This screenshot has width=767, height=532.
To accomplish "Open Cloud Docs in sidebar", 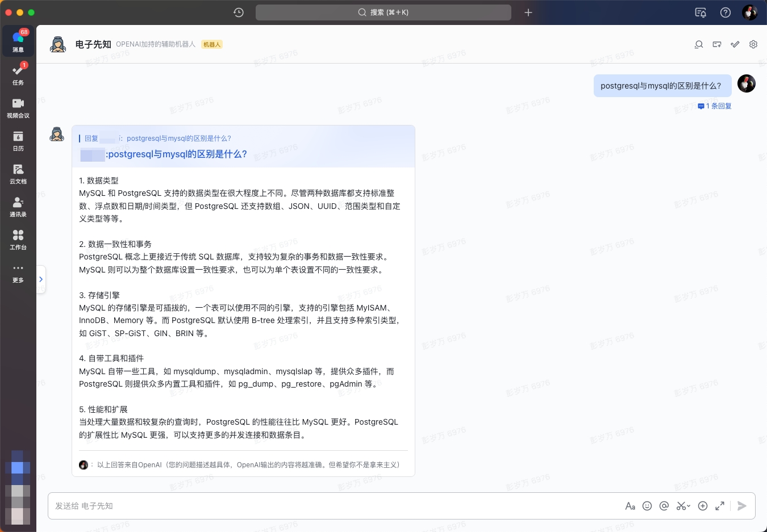I will pos(18,173).
